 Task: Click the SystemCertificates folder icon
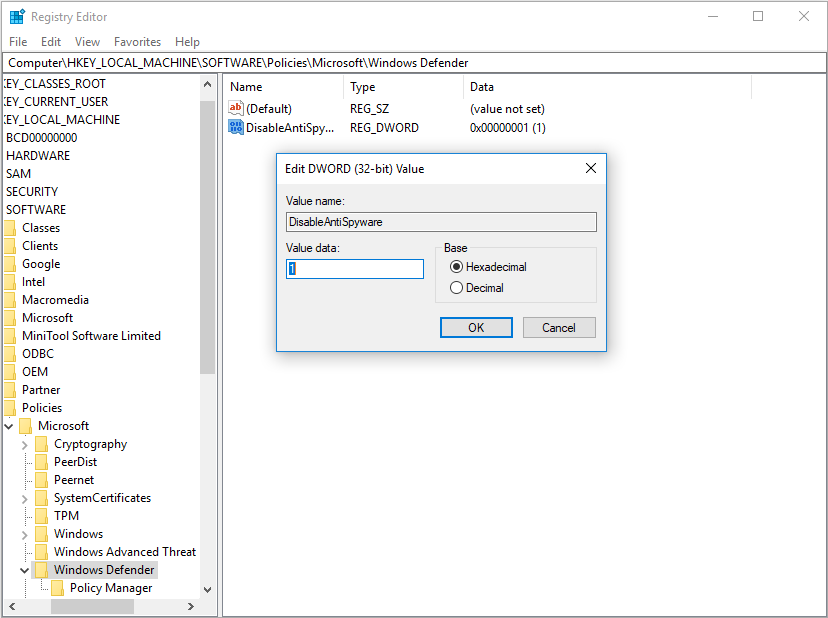pyautogui.click(x=41, y=498)
